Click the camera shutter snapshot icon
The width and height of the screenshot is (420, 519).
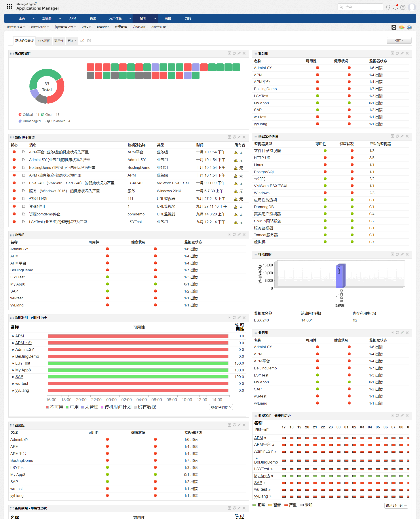coord(394,27)
